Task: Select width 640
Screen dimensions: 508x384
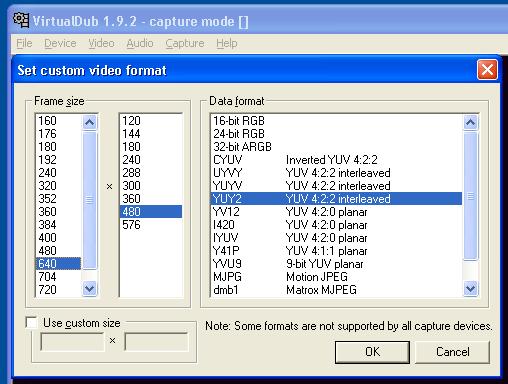Action: tap(58, 264)
